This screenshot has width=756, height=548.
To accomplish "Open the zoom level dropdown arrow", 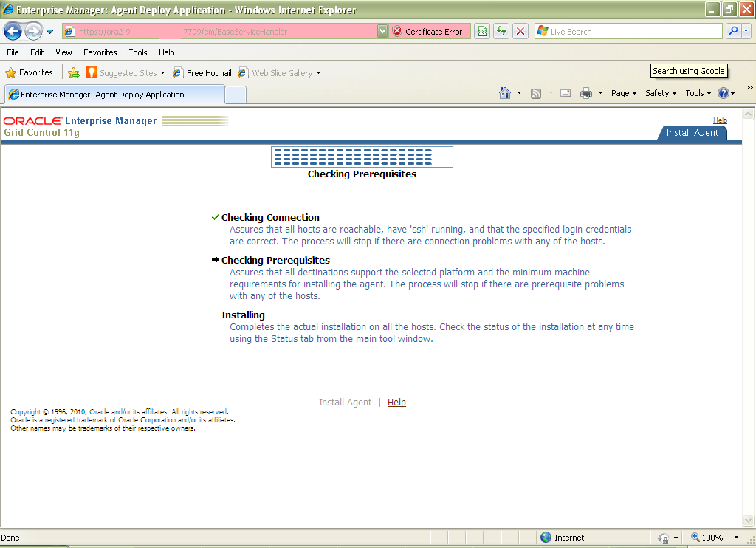I will (736, 538).
